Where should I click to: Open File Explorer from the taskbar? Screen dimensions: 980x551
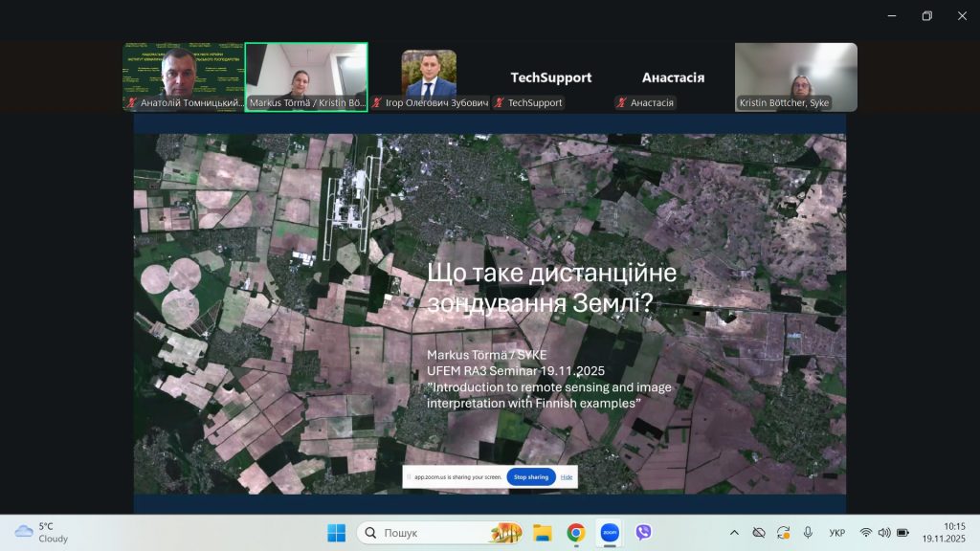(x=541, y=533)
